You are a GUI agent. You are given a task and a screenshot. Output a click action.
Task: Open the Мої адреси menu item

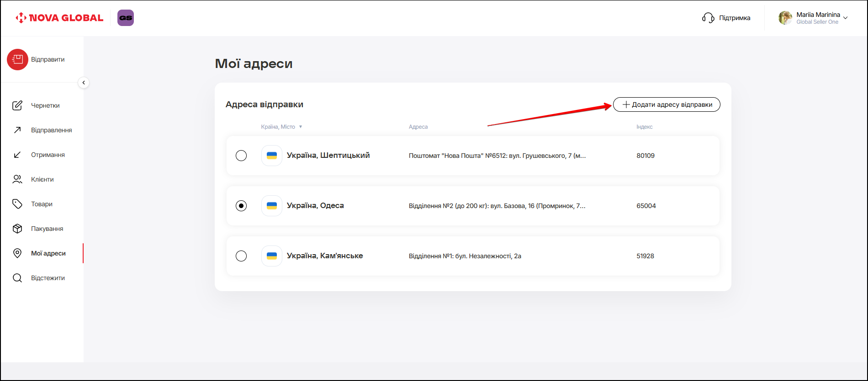pyautogui.click(x=48, y=253)
